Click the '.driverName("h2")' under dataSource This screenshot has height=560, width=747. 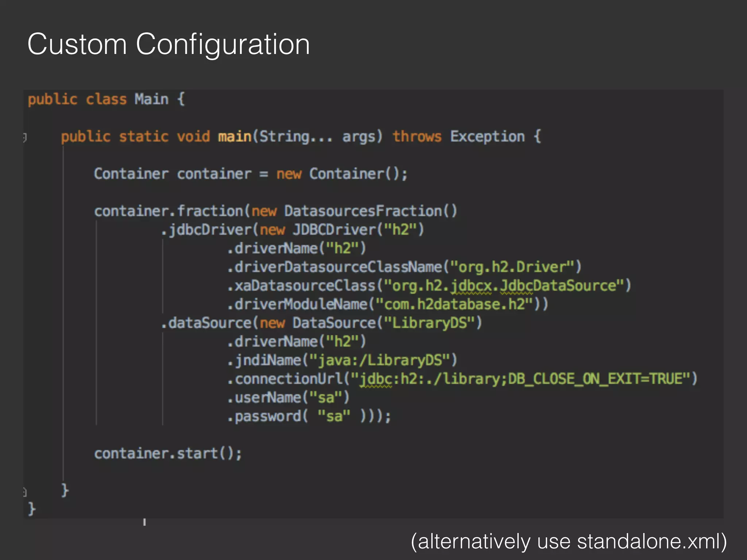coord(296,342)
